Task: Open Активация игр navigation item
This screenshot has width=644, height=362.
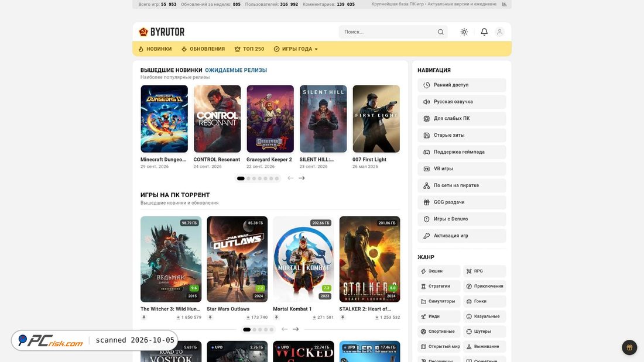Action: click(462, 236)
